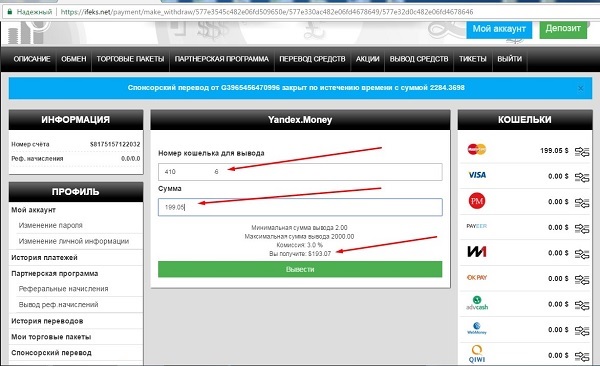
Task: Click the Комиссия 3.0 % text
Action: coord(300,245)
